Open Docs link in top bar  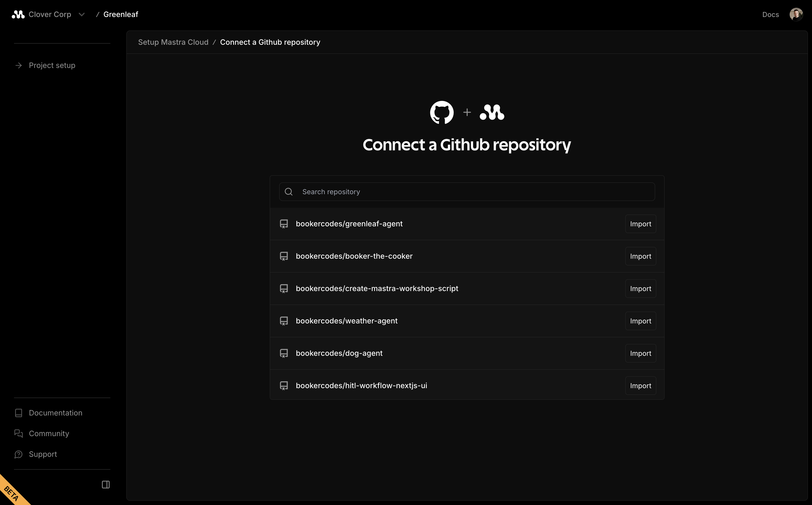click(x=770, y=14)
